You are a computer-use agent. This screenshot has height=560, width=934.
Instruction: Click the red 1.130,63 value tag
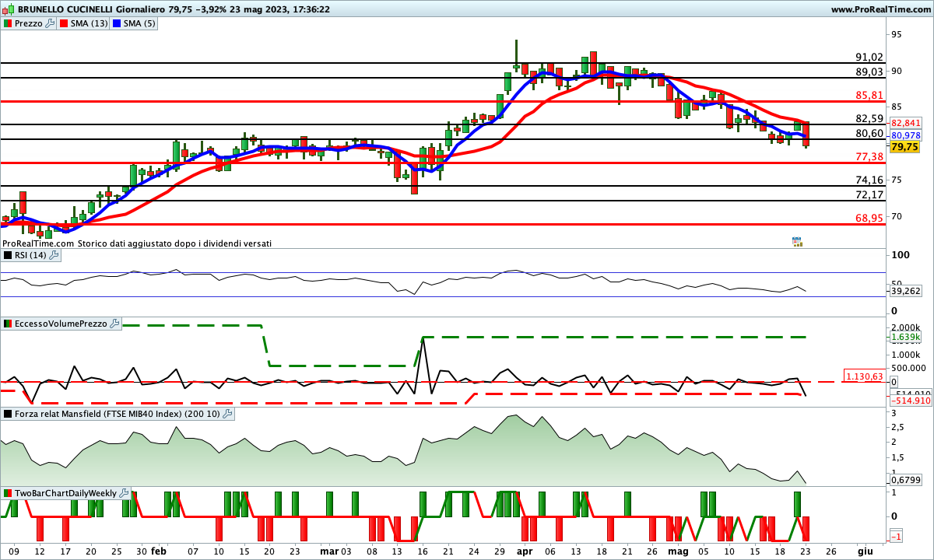[864, 376]
